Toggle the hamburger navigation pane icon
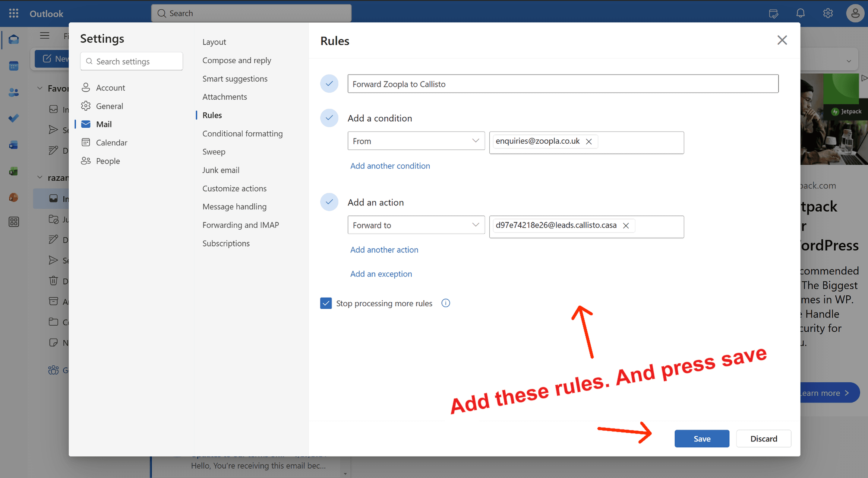 pyautogui.click(x=45, y=35)
